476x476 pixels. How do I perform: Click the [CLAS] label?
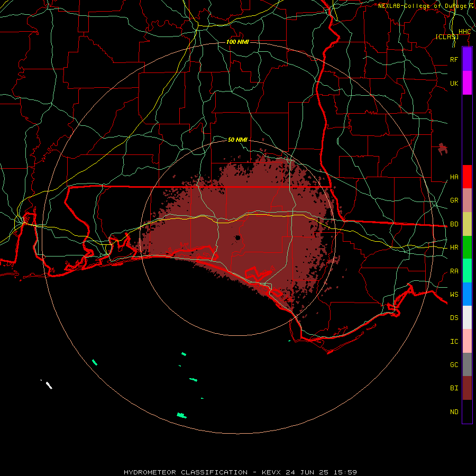[447, 36]
